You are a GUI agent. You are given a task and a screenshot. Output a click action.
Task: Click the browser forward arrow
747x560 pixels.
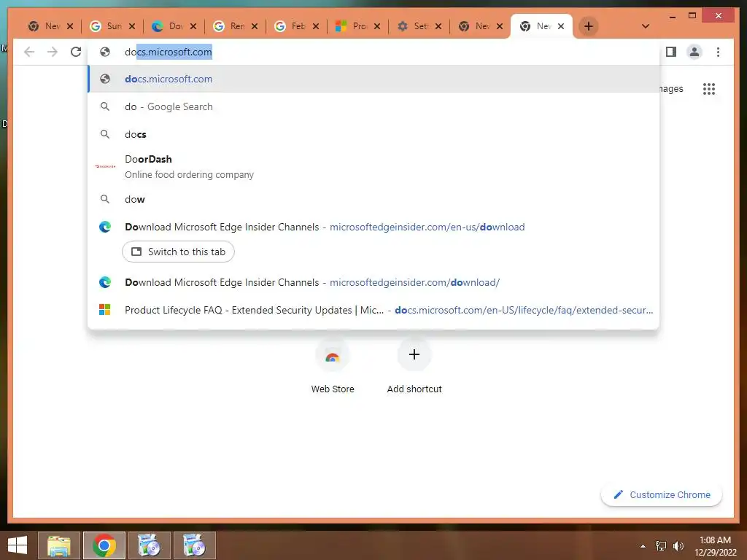click(53, 52)
